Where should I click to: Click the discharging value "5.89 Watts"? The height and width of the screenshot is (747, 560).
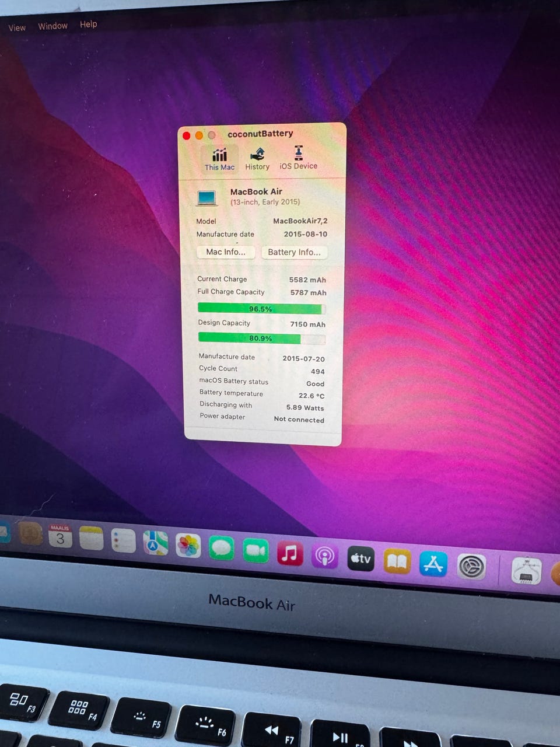(x=304, y=408)
